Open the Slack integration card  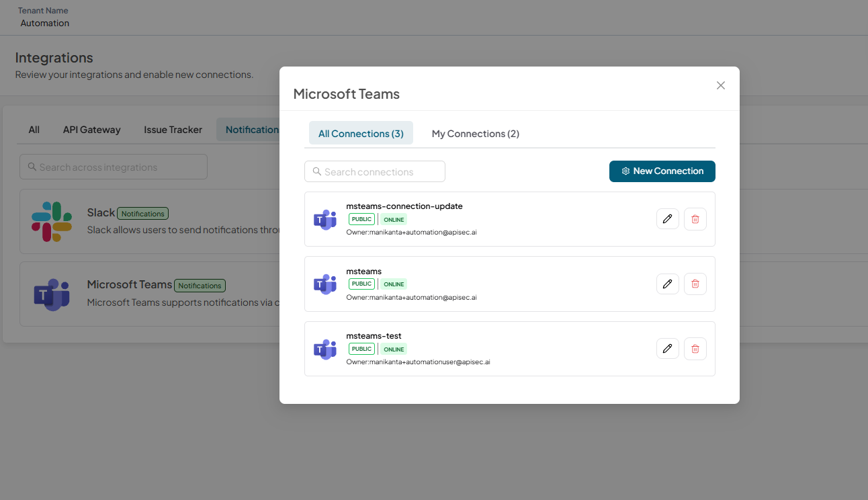[150, 221]
